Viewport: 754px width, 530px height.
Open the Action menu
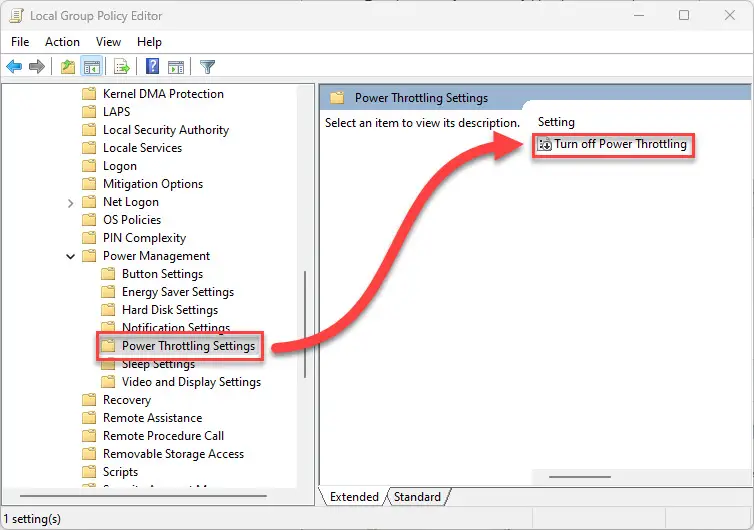pos(62,42)
